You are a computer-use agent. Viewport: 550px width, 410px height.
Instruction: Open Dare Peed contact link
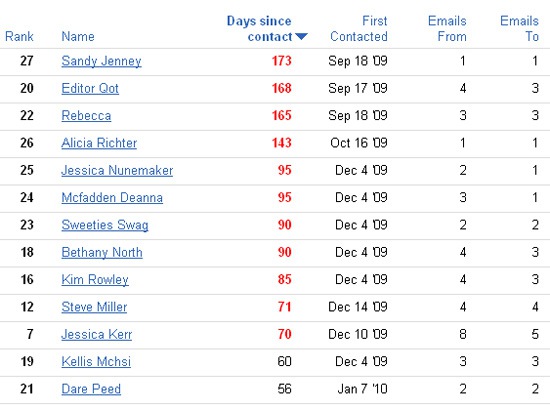point(91,389)
